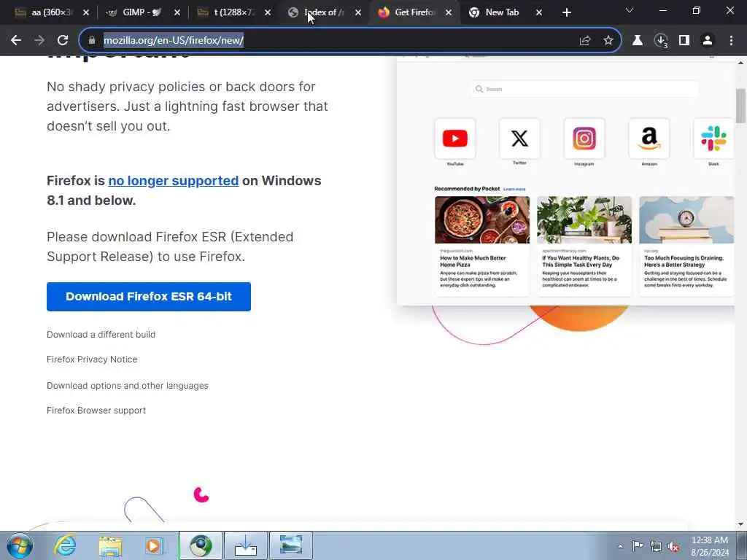Open Chrome's three-dot menu
The image size is (747, 560).
731,41
